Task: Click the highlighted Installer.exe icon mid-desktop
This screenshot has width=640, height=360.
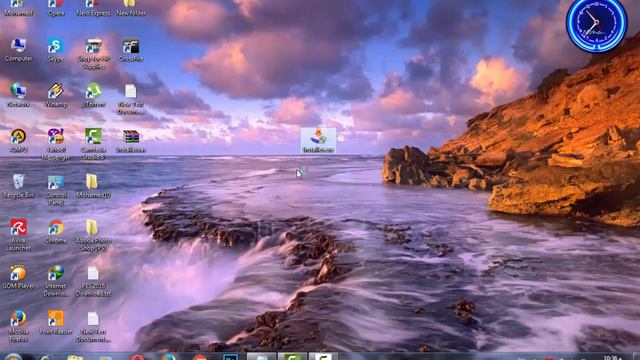Action: click(318, 141)
